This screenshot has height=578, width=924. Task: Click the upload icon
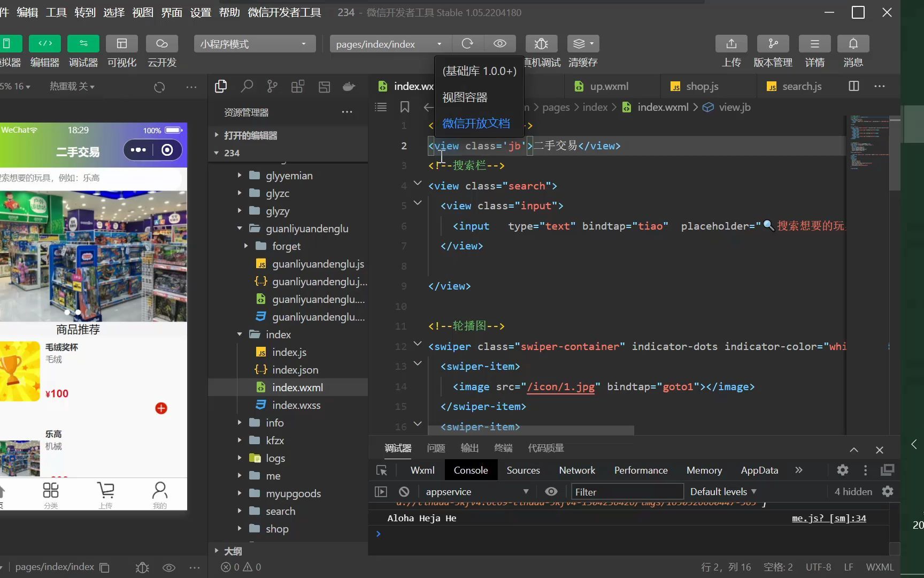click(731, 44)
